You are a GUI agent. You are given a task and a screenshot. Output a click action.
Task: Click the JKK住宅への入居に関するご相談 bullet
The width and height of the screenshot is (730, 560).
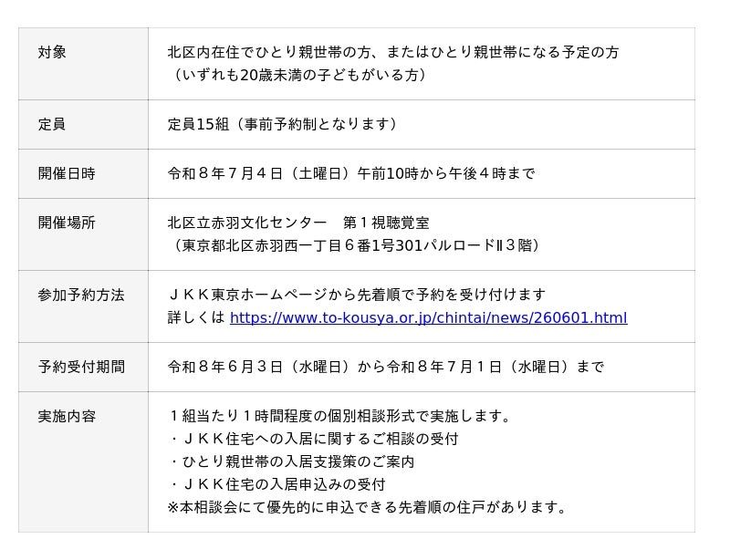(313, 439)
